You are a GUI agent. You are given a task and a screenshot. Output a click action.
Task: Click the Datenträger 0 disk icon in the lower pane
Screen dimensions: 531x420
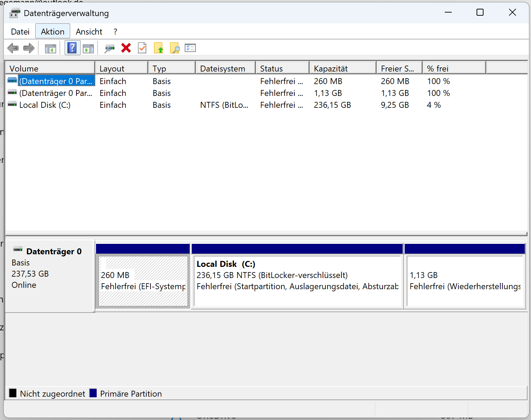coord(18,249)
